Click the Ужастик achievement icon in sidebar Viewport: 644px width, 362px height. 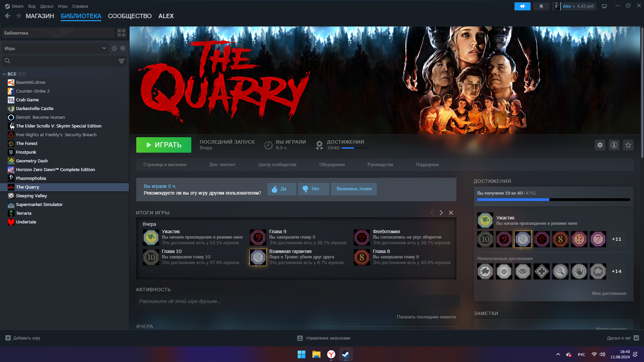[485, 220]
